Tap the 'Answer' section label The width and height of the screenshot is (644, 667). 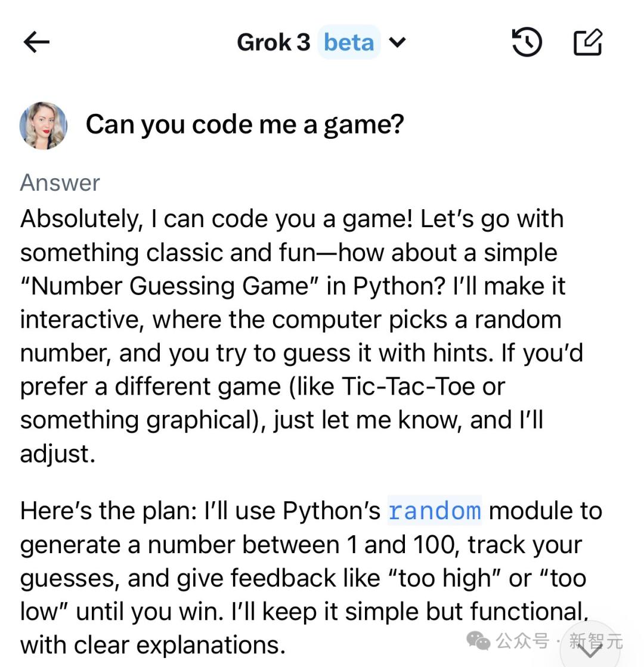click(60, 183)
